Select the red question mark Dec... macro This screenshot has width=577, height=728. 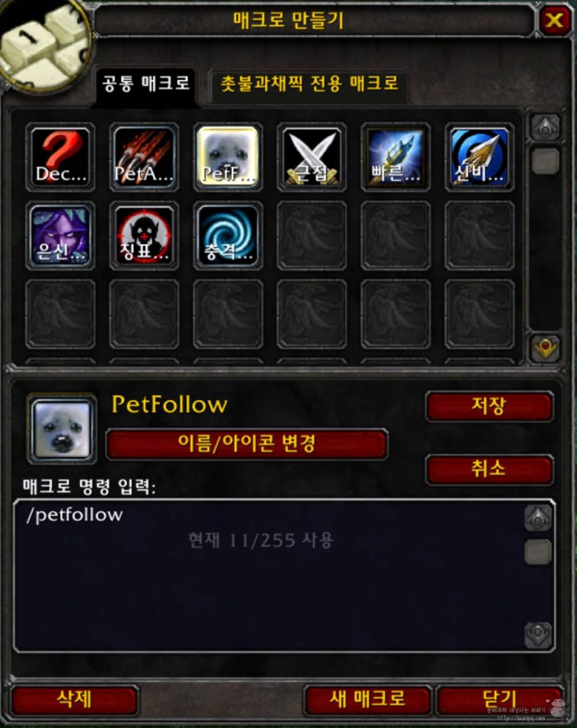(x=61, y=157)
